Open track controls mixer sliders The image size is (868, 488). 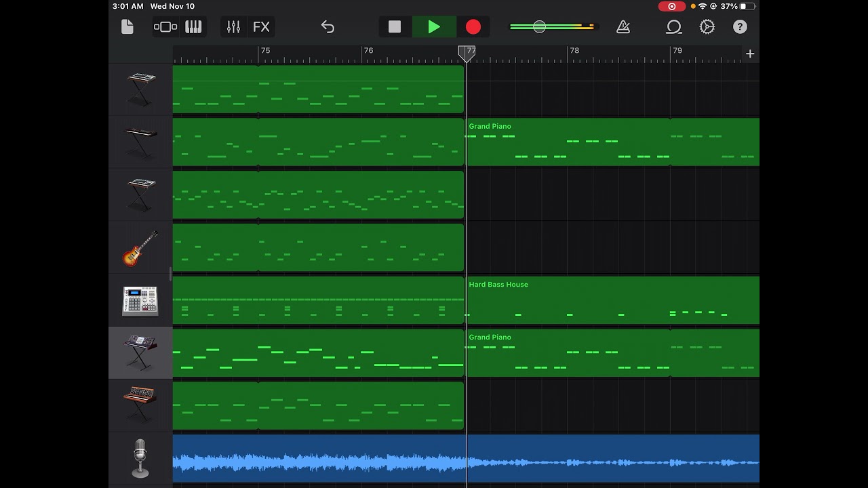click(233, 27)
